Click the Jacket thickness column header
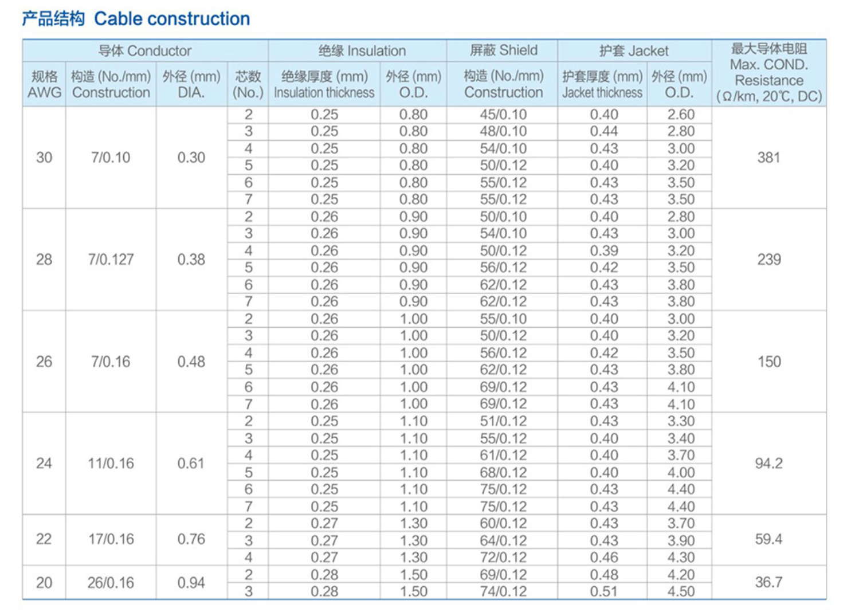This screenshot has width=851, height=616. click(x=602, y=84)
